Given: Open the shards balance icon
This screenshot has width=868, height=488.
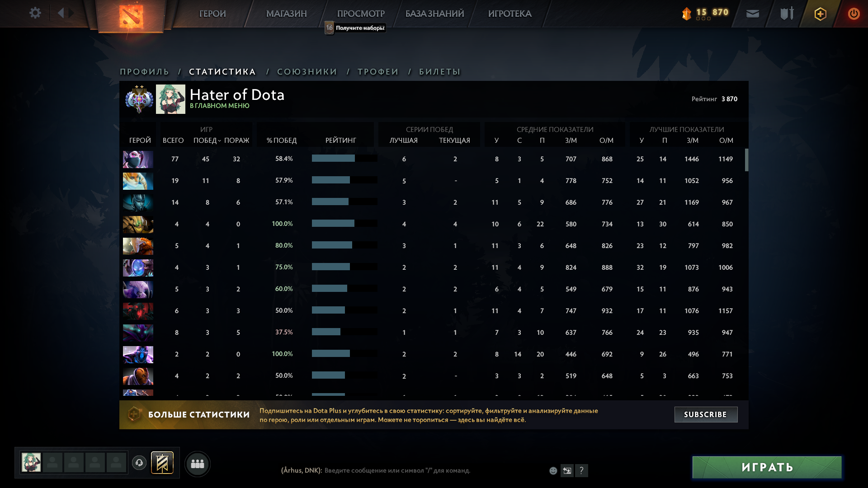Looking at the screenshot, I should point(686,14).
